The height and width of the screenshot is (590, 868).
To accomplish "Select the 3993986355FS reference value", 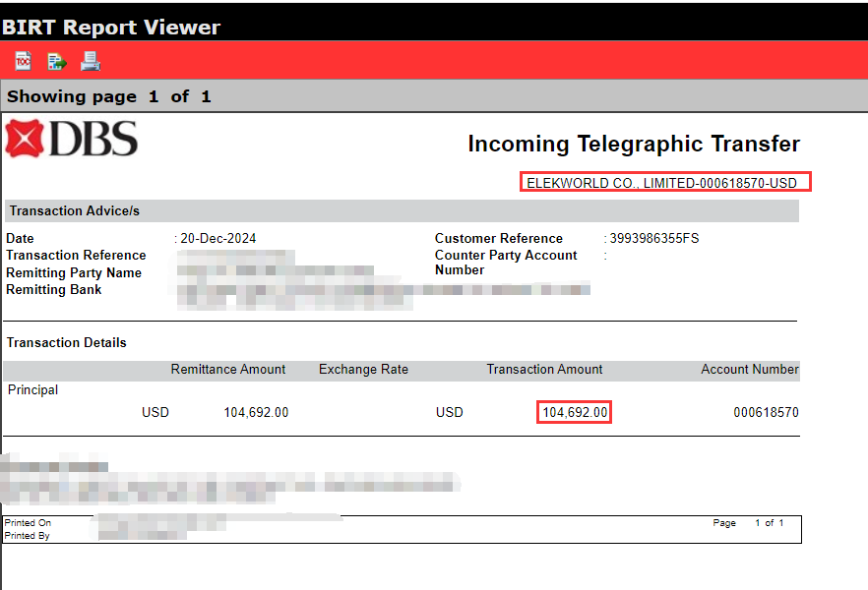I will [654, 238].
